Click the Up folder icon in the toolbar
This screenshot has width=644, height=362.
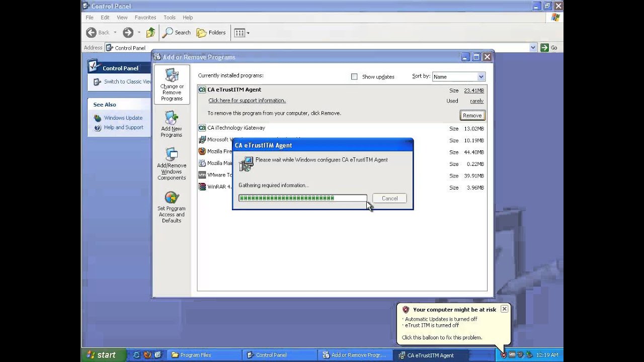(150, 33)
